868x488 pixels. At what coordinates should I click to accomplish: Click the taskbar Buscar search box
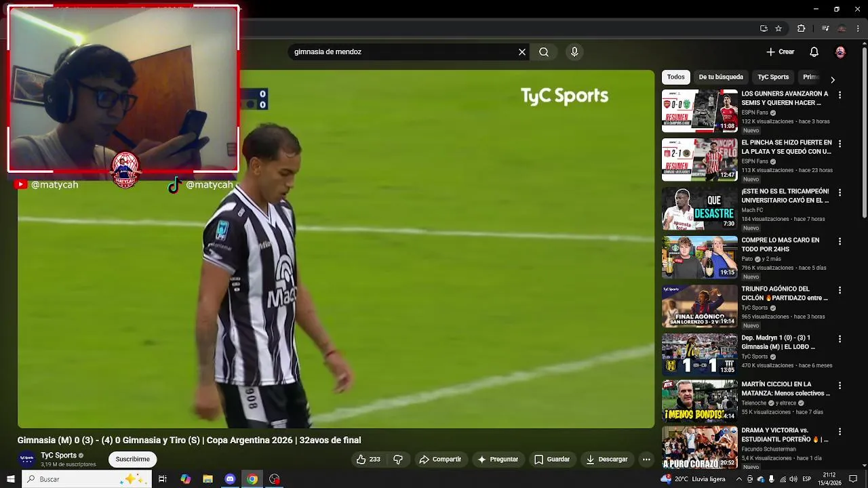(86, 479)
